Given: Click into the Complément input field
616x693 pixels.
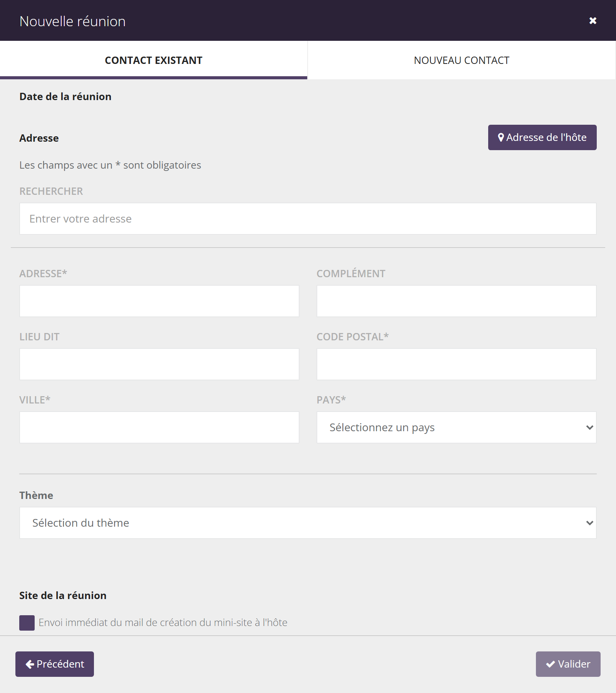Looking at the screenshot, I should [x=457, y=301].
